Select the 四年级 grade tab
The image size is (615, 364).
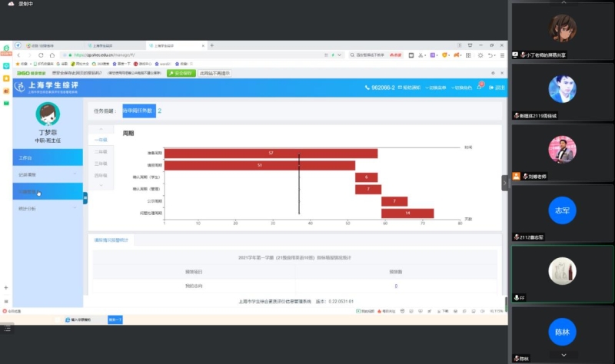pos(101,176)
